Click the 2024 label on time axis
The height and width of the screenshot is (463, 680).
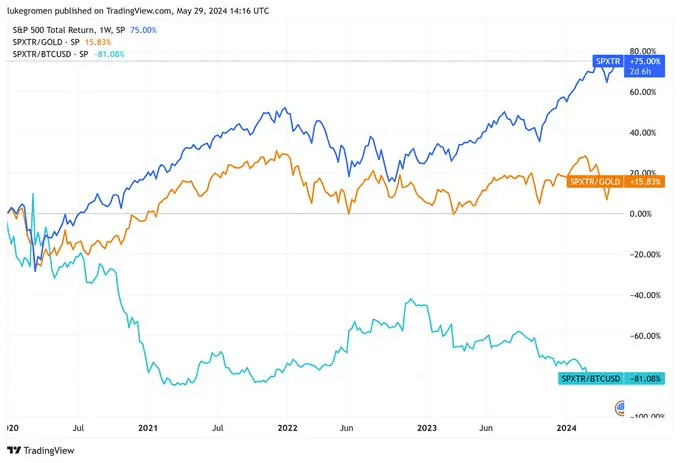click(567, 428)
